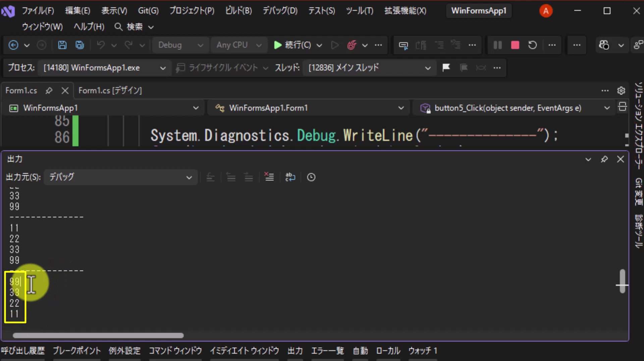Click the Save file icon
Viewport: 644px width, 361px height.
(62, 45)
